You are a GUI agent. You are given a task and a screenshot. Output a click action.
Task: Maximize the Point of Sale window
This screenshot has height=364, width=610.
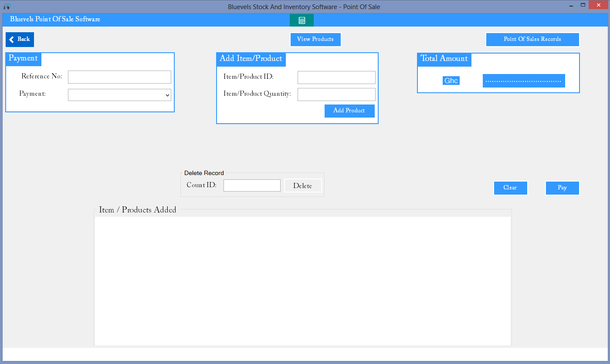pos(583,5)
